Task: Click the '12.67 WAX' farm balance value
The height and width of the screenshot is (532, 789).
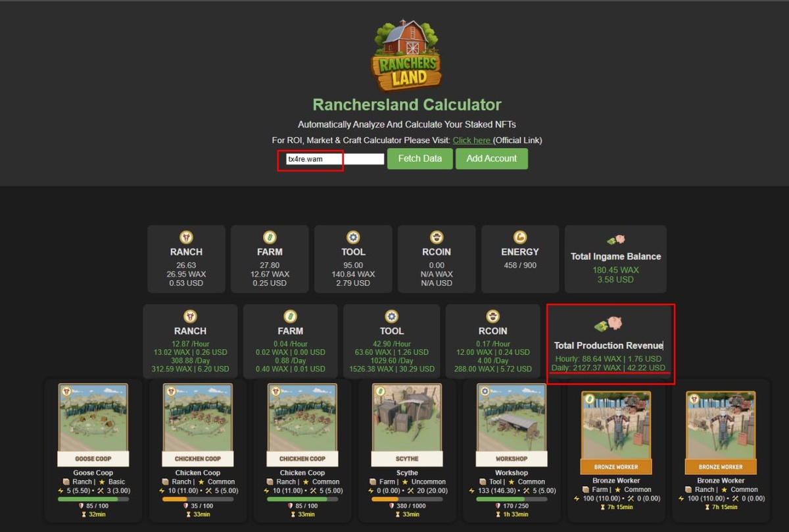Action: tap(270, 274)
